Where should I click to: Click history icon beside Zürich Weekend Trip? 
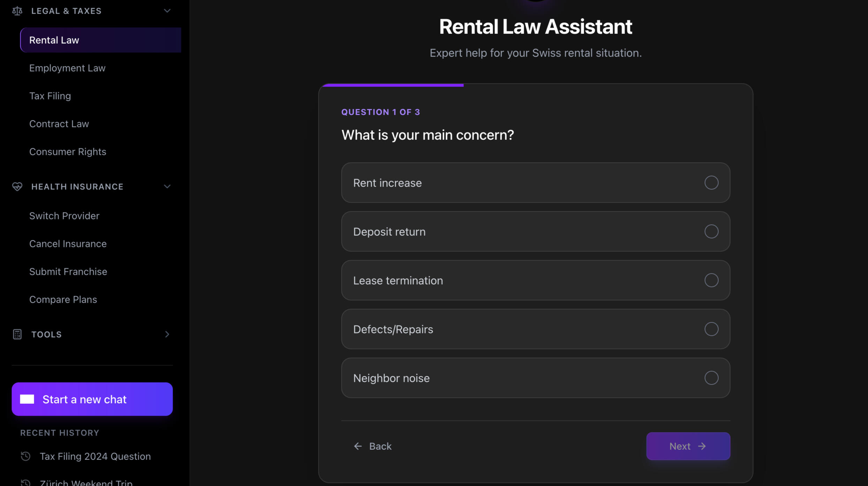pos(25,483)
